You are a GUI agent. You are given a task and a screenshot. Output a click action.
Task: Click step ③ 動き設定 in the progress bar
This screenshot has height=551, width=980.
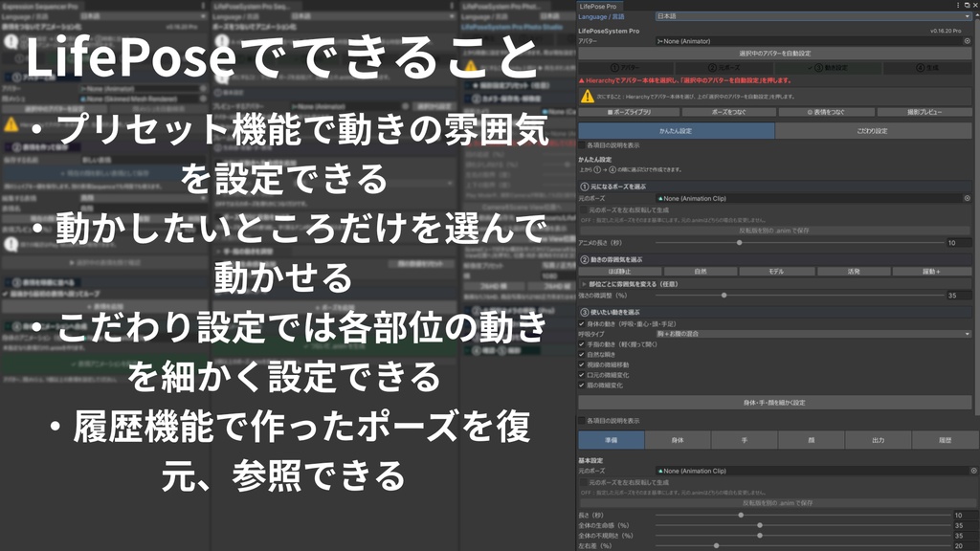tap(828, 68)
